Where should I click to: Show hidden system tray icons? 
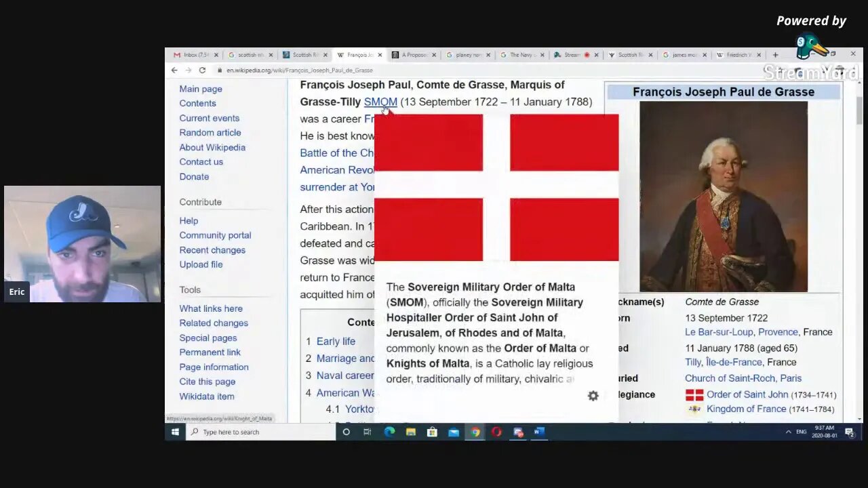tap(788, 432)
